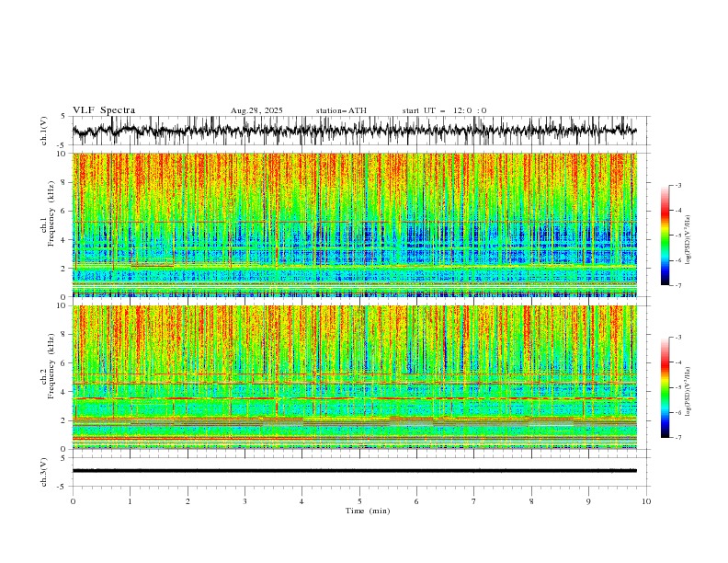Click the time-axis tick label '5'
This screenshot has width=728, height=563.
point(359,502)
